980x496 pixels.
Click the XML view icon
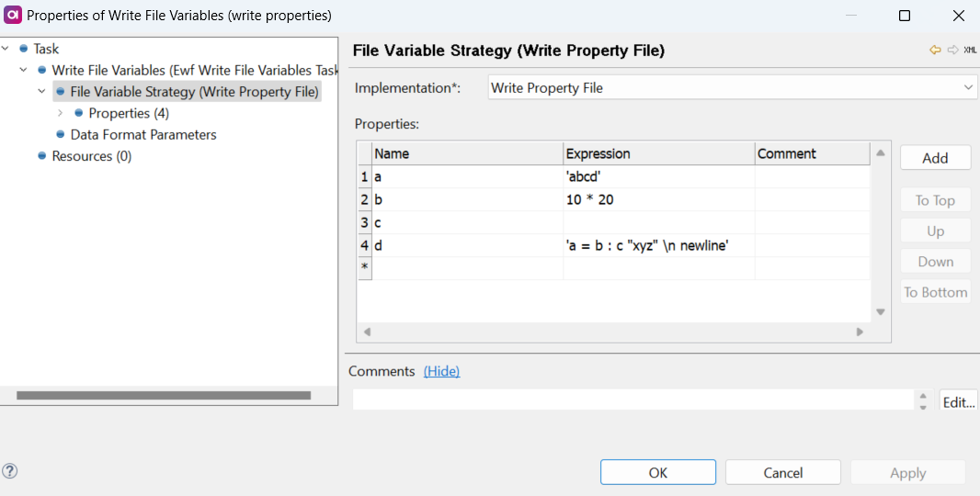coord(970,51)
